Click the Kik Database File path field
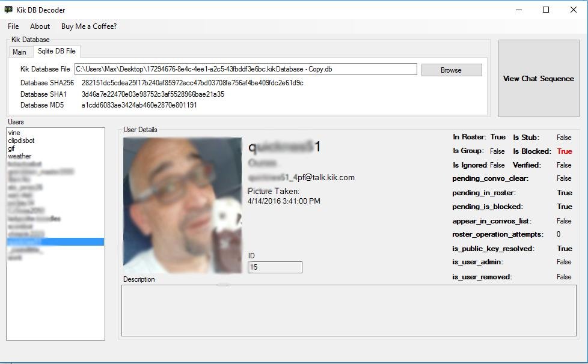This screenshot has height=364, width=588. coord(246,69)
